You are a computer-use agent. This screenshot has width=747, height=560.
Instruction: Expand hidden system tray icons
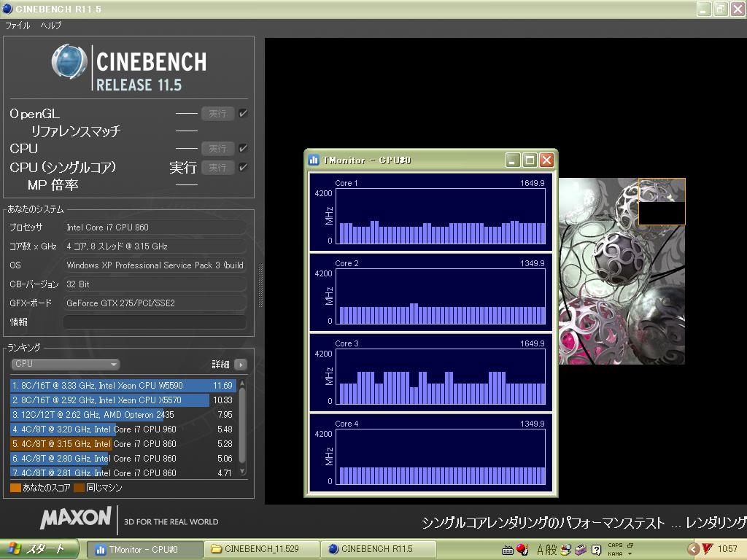[x=693, y=549]
